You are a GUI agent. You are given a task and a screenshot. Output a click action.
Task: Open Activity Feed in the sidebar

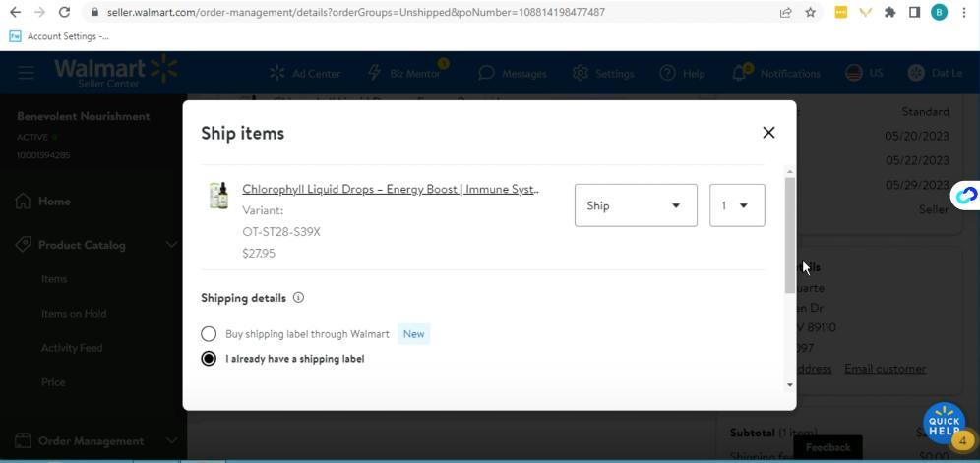pos(72,348)
